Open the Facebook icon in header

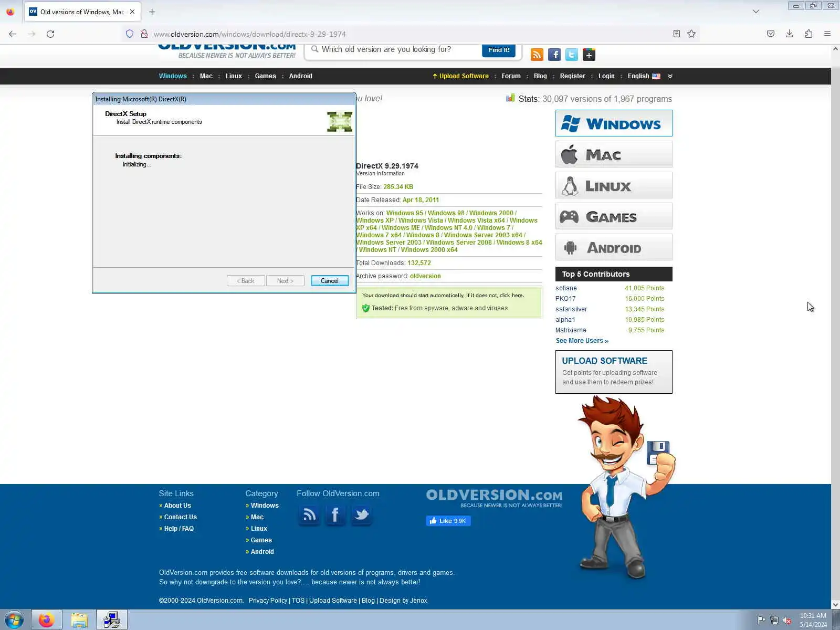click(554, 55)
